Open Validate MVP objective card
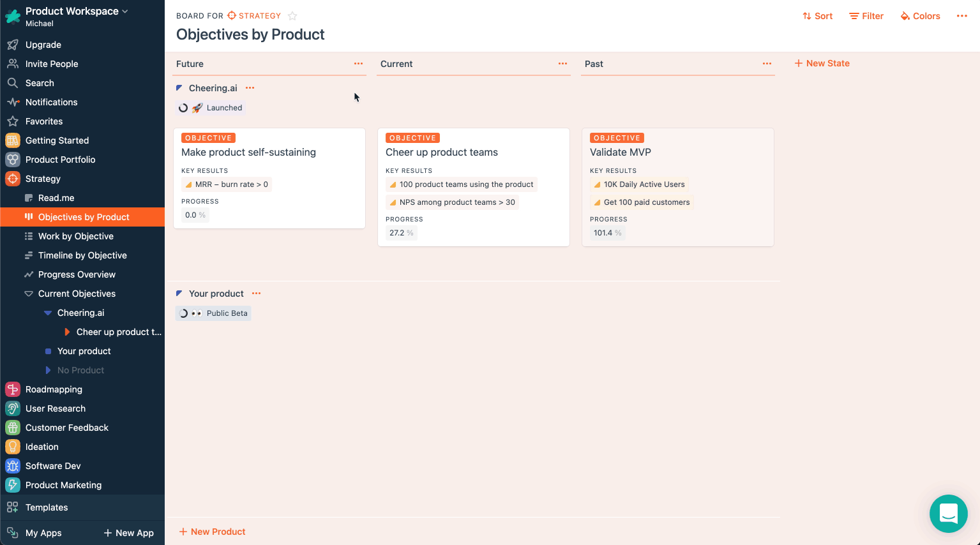Screen dimensions: 980x545 pyautogui.click(x=678, y=187)
